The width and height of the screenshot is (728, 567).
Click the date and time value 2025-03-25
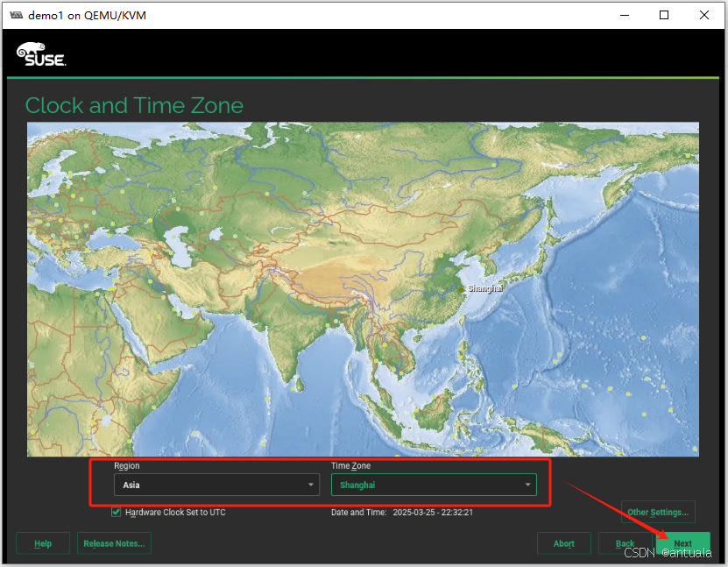(x=433, y=512)
